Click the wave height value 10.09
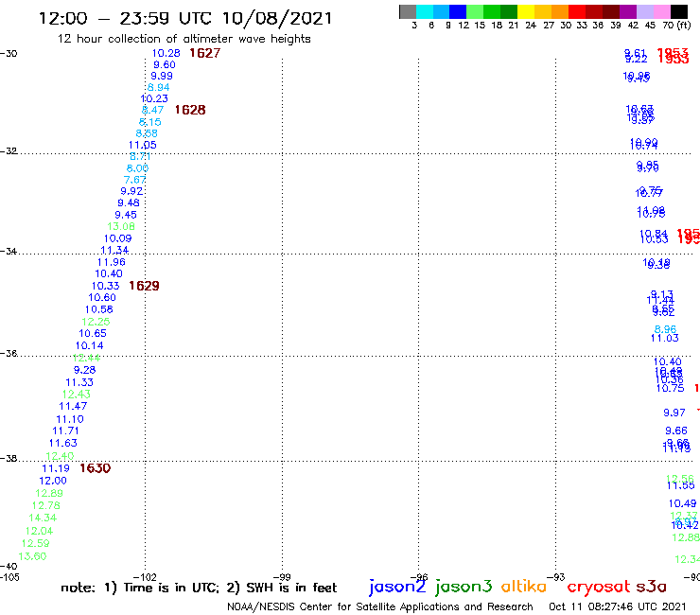This screenshot has width=700, height=615. coord(118,238)
